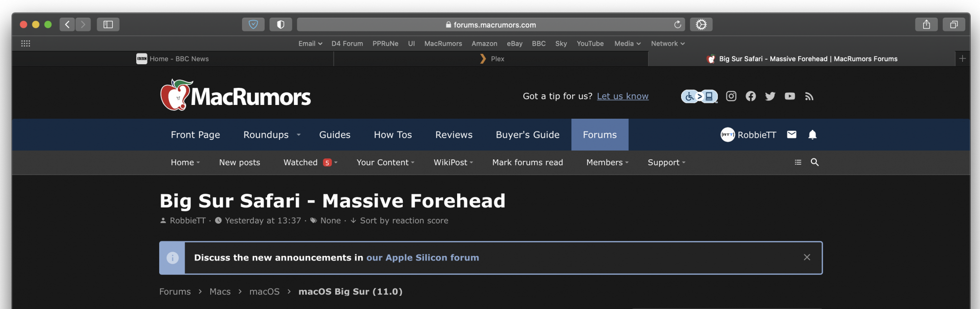Dismiss the Apple Silicon announcement notice
This screenshot has width=980, height=309.
click(x=807, y=257)
